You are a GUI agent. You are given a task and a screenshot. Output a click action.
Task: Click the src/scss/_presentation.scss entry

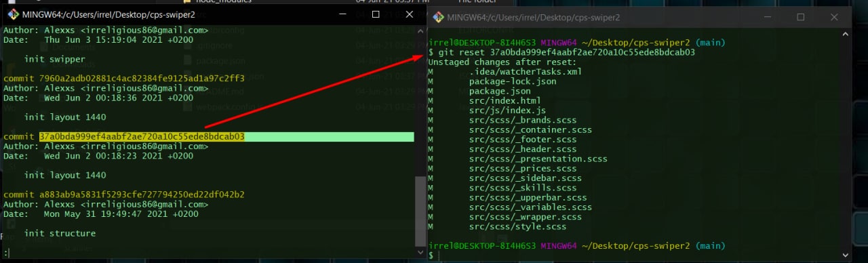(538, 159)
